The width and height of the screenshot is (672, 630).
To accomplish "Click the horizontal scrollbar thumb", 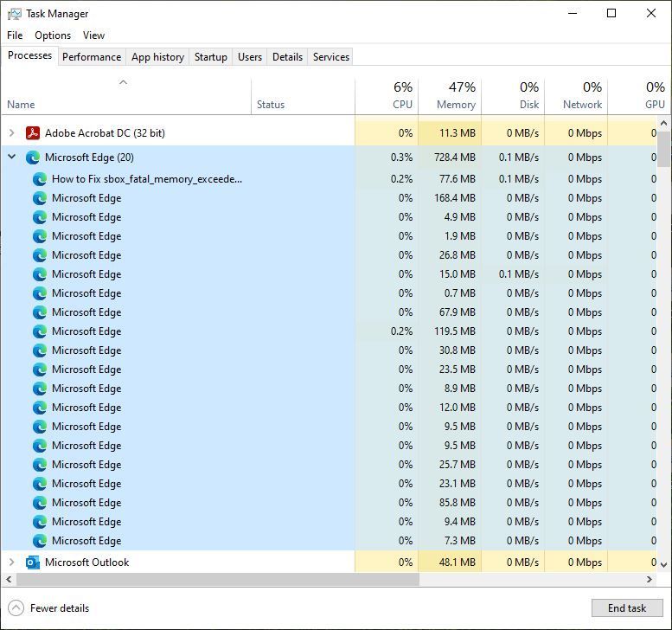I will coord(218,580).
